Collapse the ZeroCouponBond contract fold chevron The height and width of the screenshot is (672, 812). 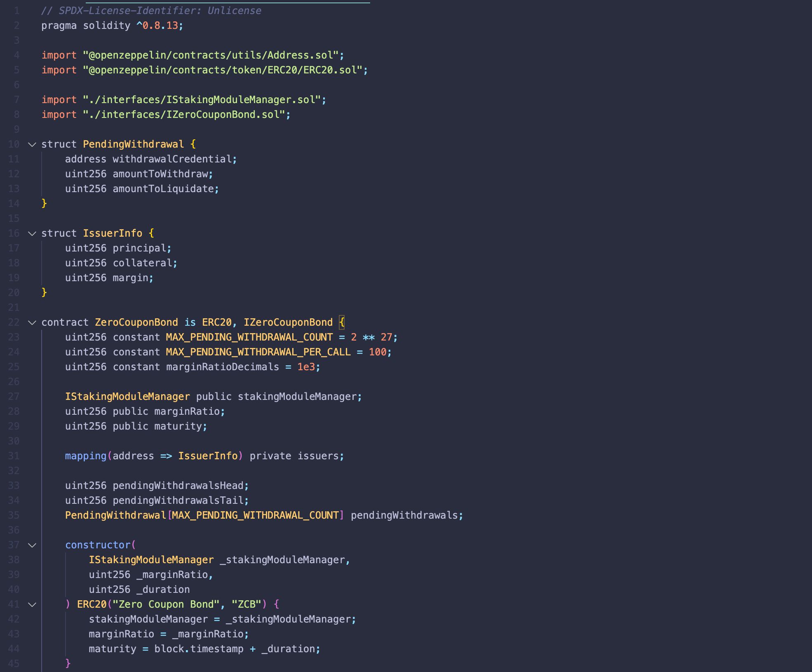[x=32, y=322]
